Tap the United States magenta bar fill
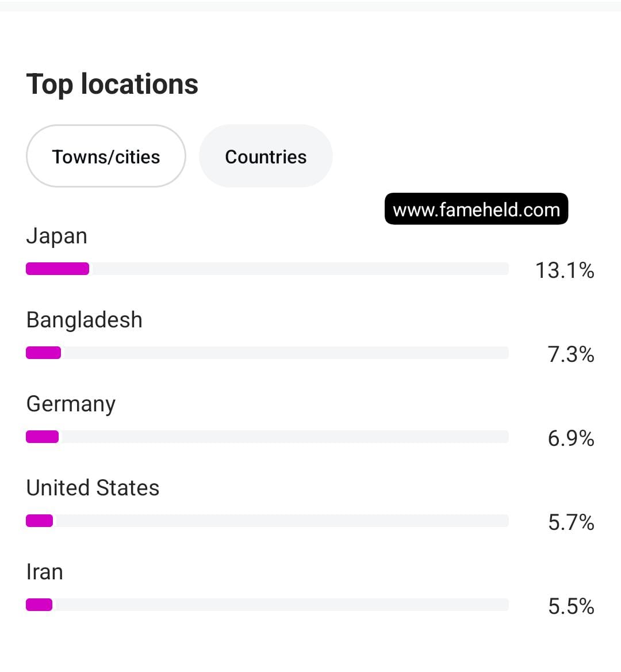This screenshot has height=672, width=621. (x=39, y=521)
